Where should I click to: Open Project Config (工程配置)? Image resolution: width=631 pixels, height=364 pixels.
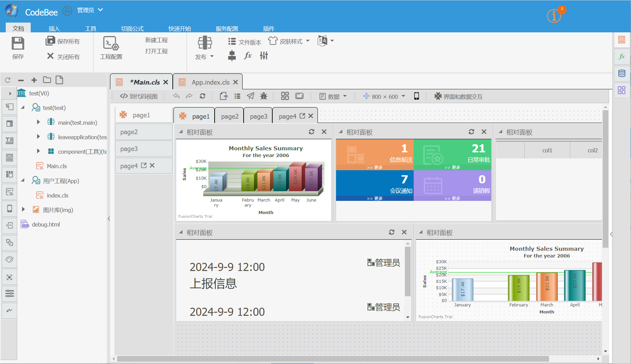tap(111, 48)
